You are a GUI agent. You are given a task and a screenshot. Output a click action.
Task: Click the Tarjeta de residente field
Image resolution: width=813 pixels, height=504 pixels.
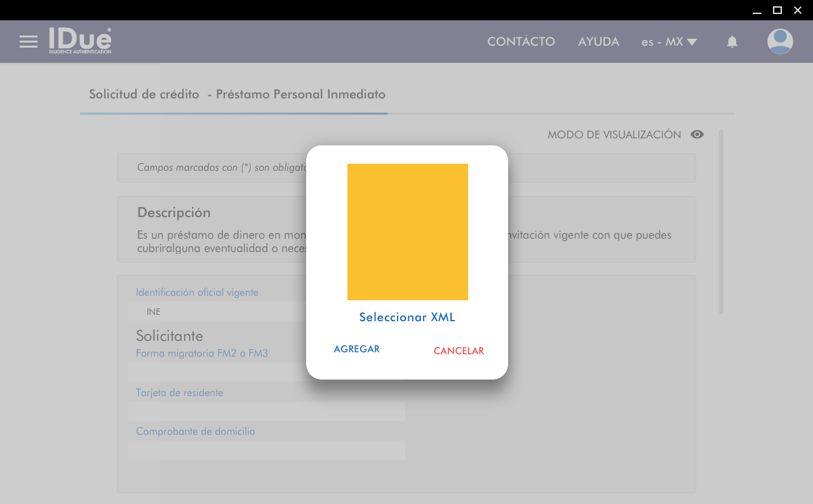coord(267,411)
